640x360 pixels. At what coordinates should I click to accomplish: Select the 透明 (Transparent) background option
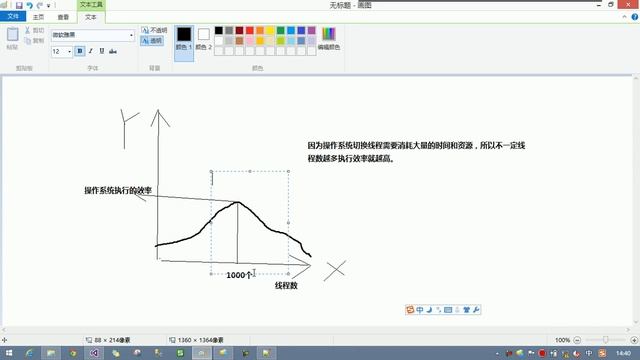(152, 40)
